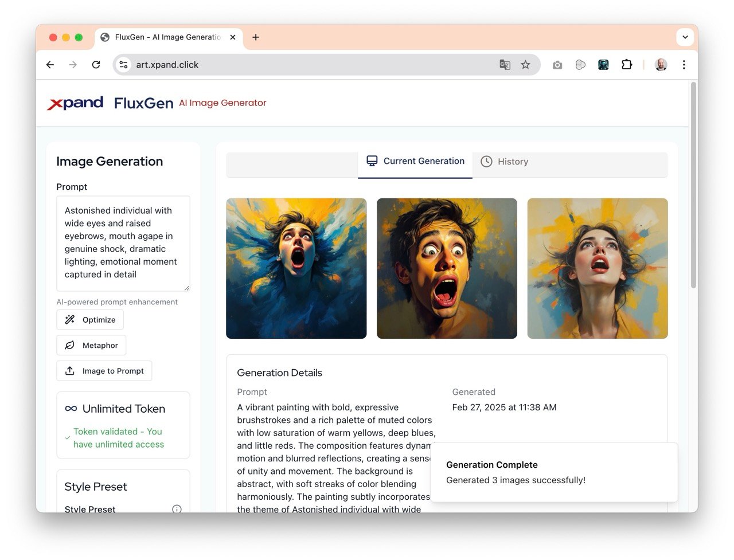Reload the page with the refresh icon
This screenshot has height=560, width=734.
(x=96, y=65)
